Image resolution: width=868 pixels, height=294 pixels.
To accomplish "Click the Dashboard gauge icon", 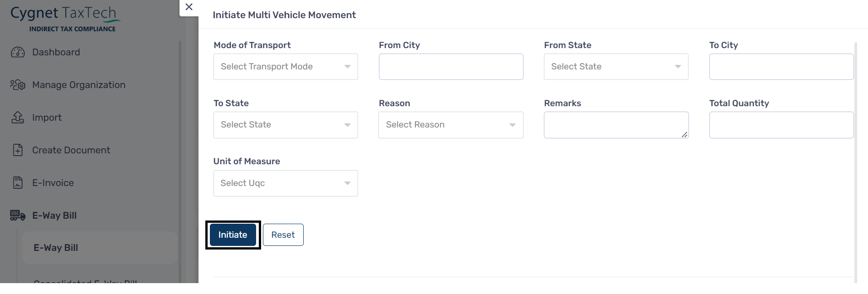I will [18, 52].
